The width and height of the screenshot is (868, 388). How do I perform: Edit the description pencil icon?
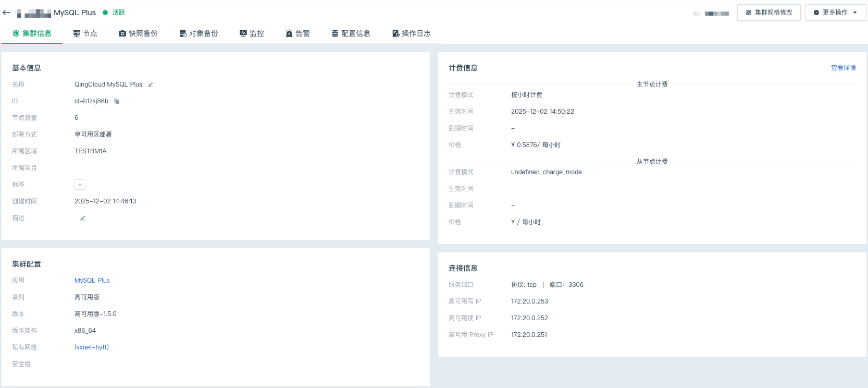click(82, 218)
